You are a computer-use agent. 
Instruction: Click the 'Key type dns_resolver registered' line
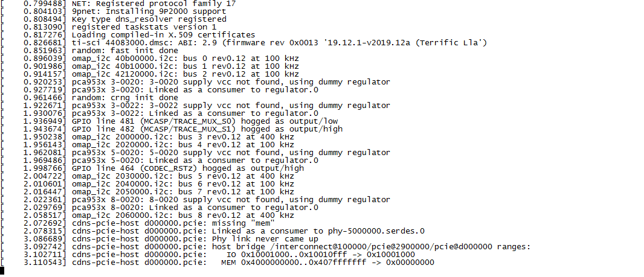[x=114, y=20]
